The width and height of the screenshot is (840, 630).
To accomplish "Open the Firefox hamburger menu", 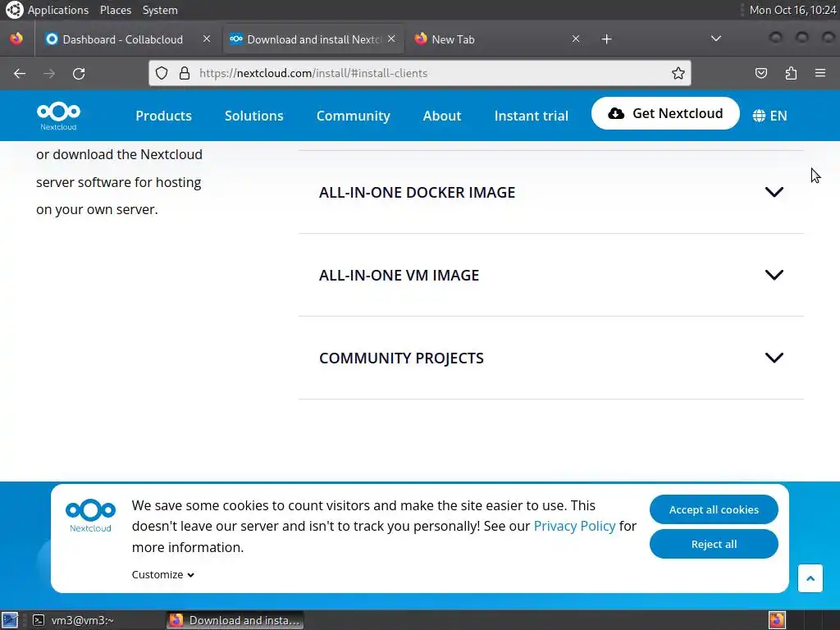I will click(x=820, y=73).
